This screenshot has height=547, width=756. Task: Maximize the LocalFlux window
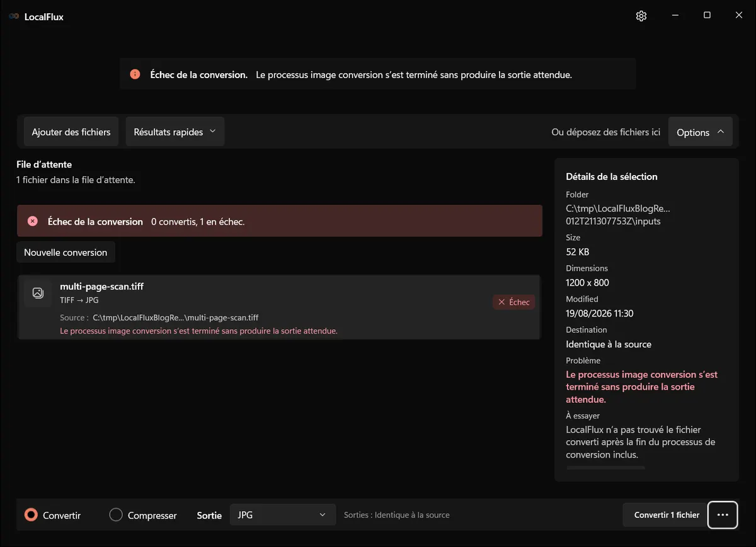(x=707, y=16)
